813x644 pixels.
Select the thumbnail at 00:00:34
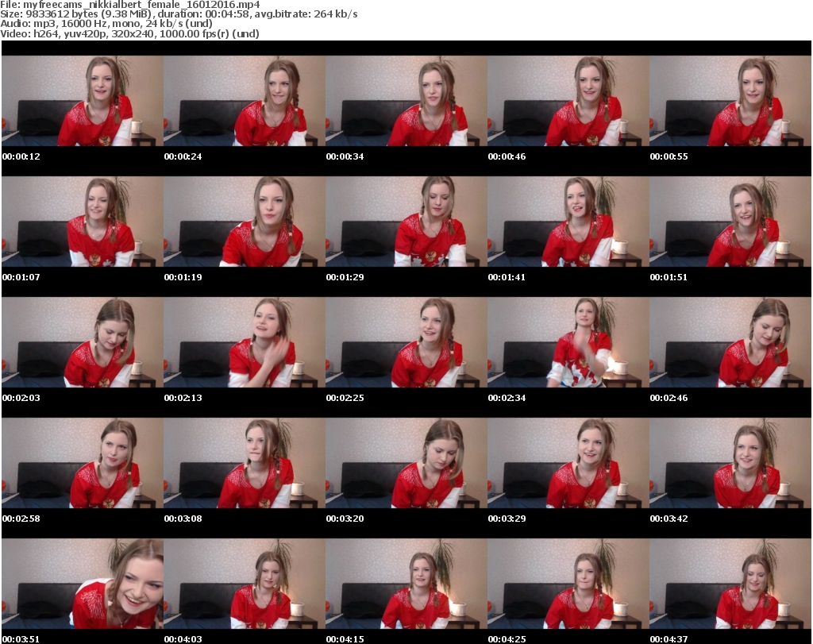[x=406, y=101]
